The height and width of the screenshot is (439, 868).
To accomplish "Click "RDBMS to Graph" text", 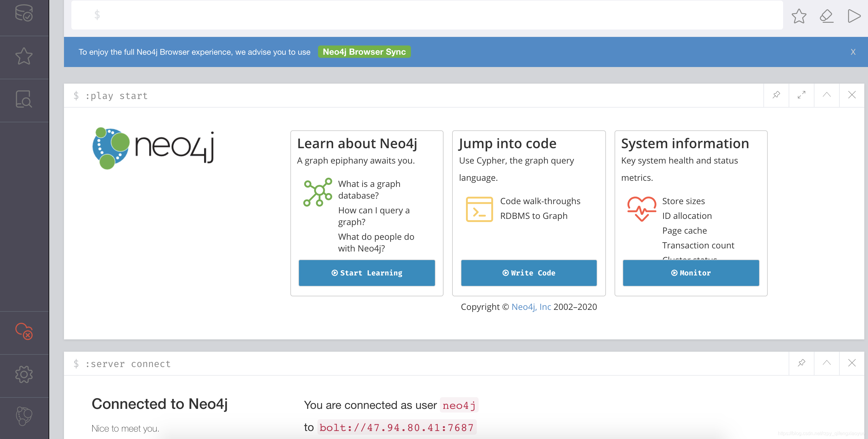I will pos(534,216).
